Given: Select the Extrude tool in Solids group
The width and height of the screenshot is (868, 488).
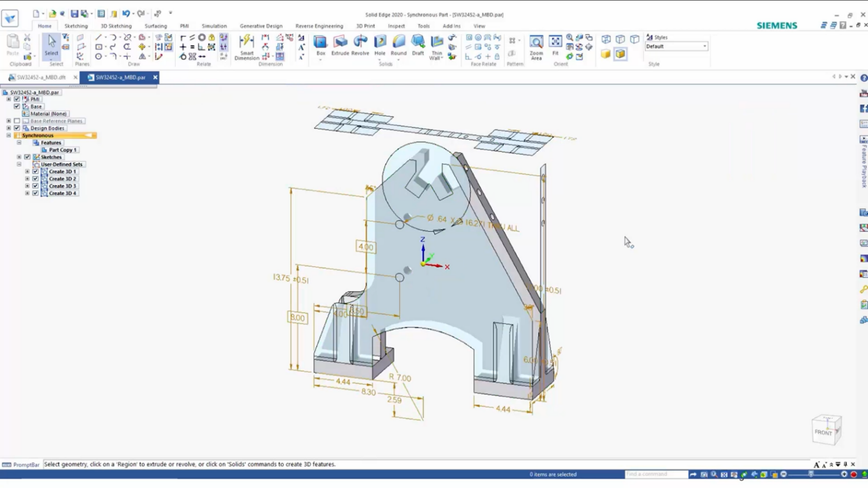Looking at the screenshot, I should pos(340,45).
